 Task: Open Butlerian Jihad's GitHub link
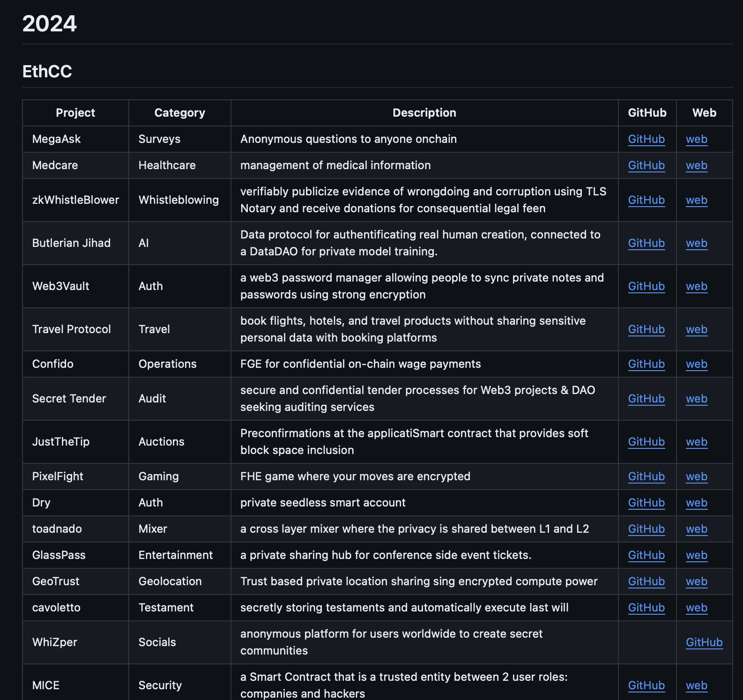click(x=646, y=243)
